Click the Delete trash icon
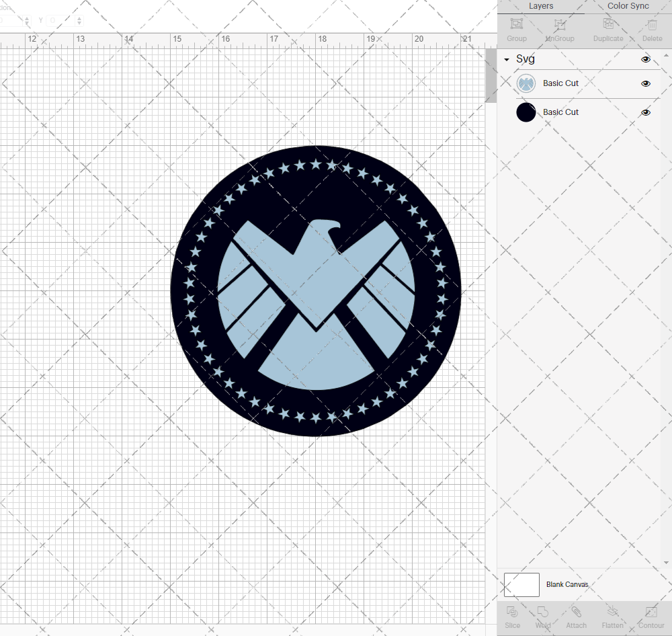The width and height of the screenshot is (672, 636). click(x=652, y=24)
